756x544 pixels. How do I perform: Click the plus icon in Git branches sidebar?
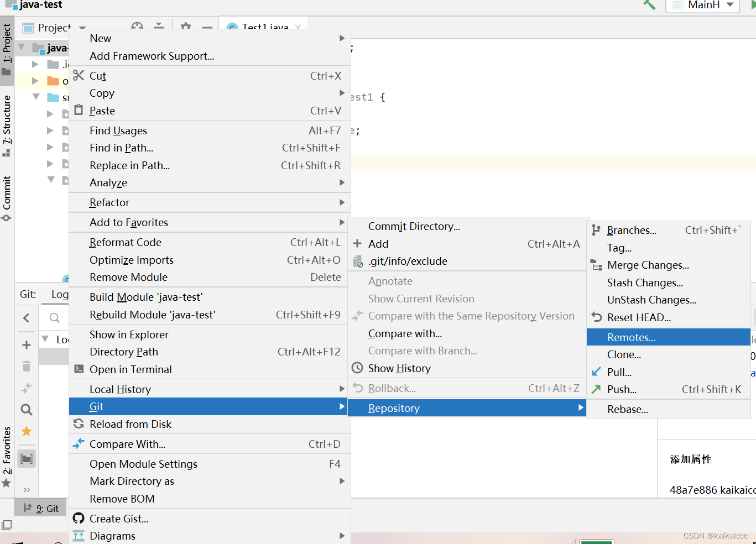point(26,345)
